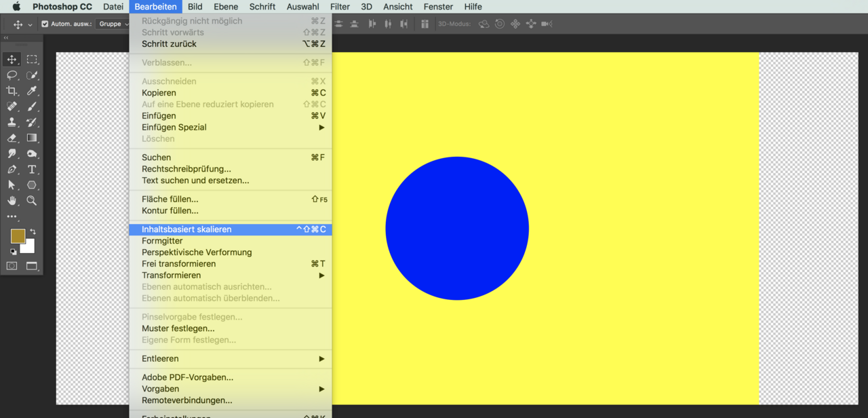The width and height of the screenshot is (868, 418).
Task: Click the foreground color swatch
Action: point(18,235)
